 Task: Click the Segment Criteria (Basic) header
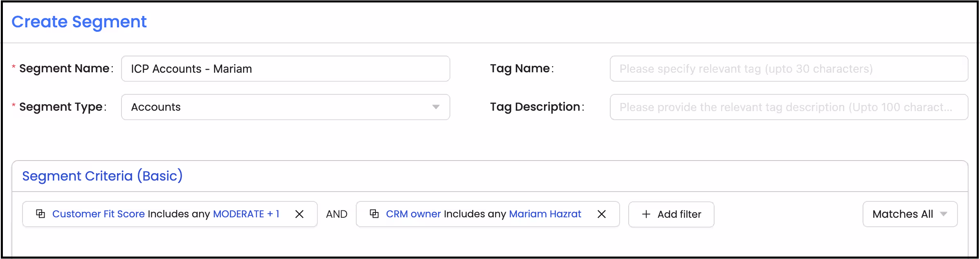click(x=102, y=176)
